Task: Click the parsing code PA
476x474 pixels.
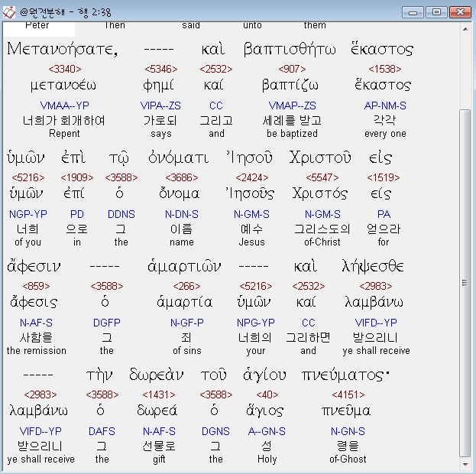Action: 384,214
